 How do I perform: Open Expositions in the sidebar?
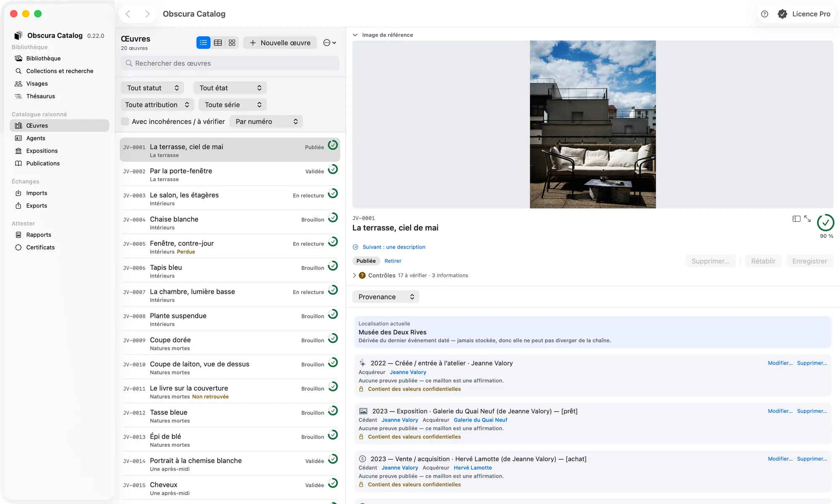click(42, 151)
